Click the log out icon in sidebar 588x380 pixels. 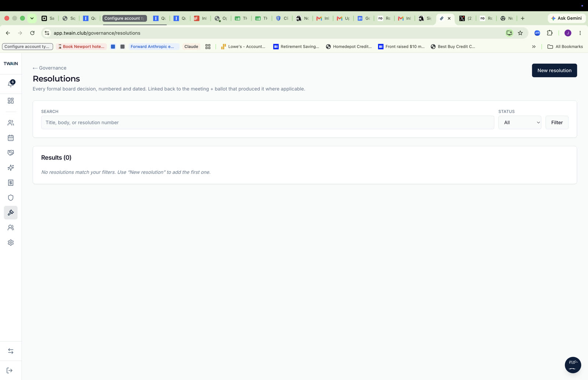pos(10,370)
